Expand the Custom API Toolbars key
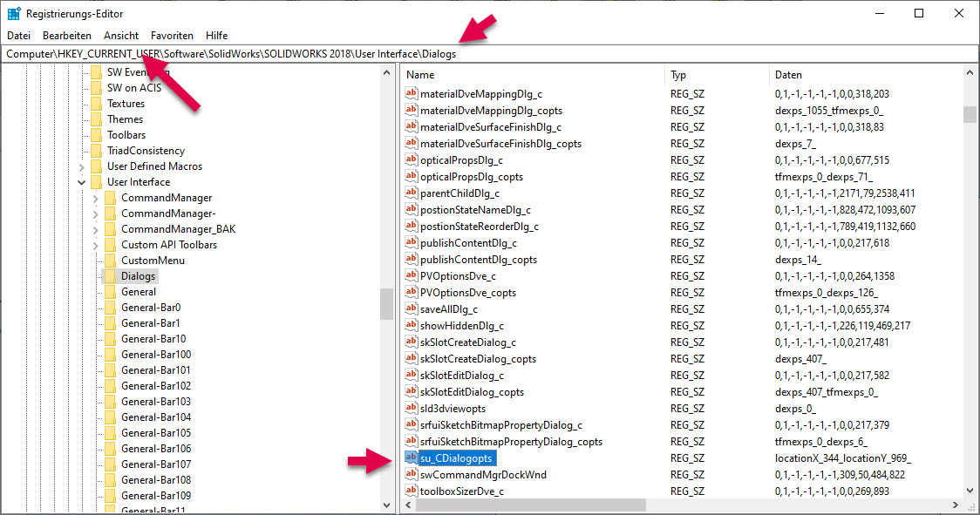980x515 pixels. tap(96, 245)
